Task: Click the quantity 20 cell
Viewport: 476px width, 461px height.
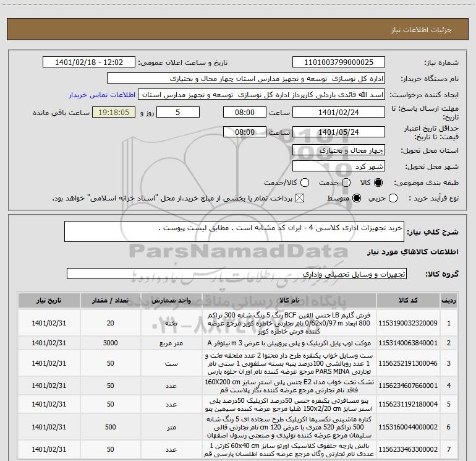Action: point(111,323)
